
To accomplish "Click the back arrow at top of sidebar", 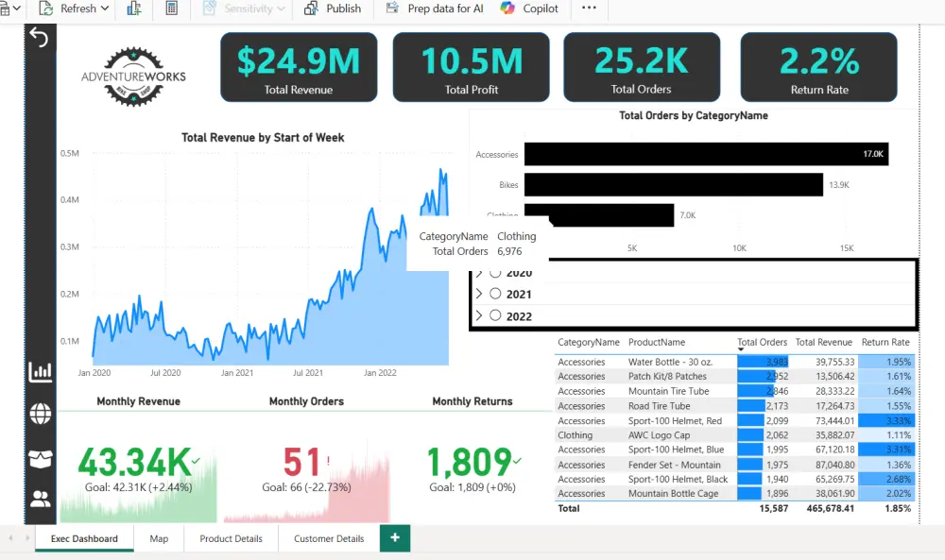I will pyautogui.click(x=39, y=36).
